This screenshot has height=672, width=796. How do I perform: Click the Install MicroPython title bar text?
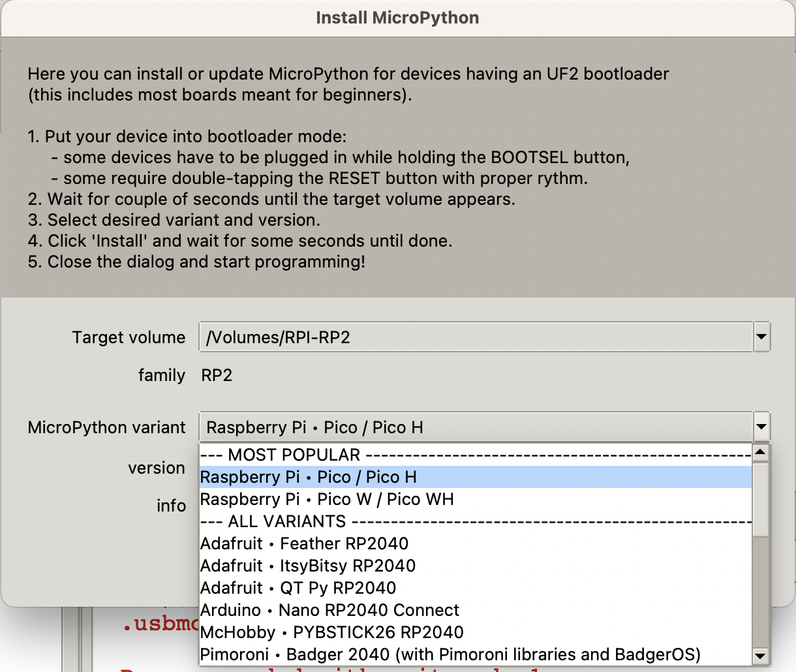(x=397, y=18)
